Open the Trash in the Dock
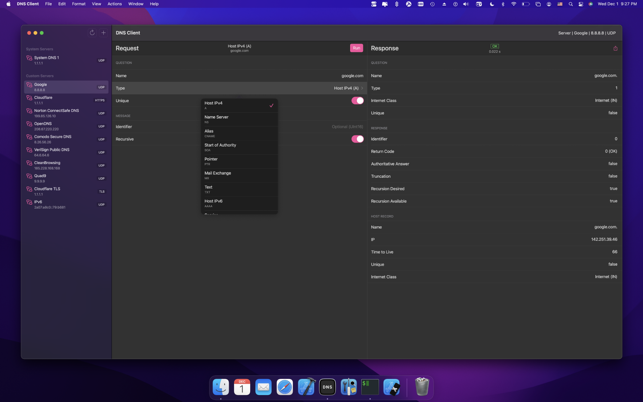643x402 pixels. pos(422,387)
